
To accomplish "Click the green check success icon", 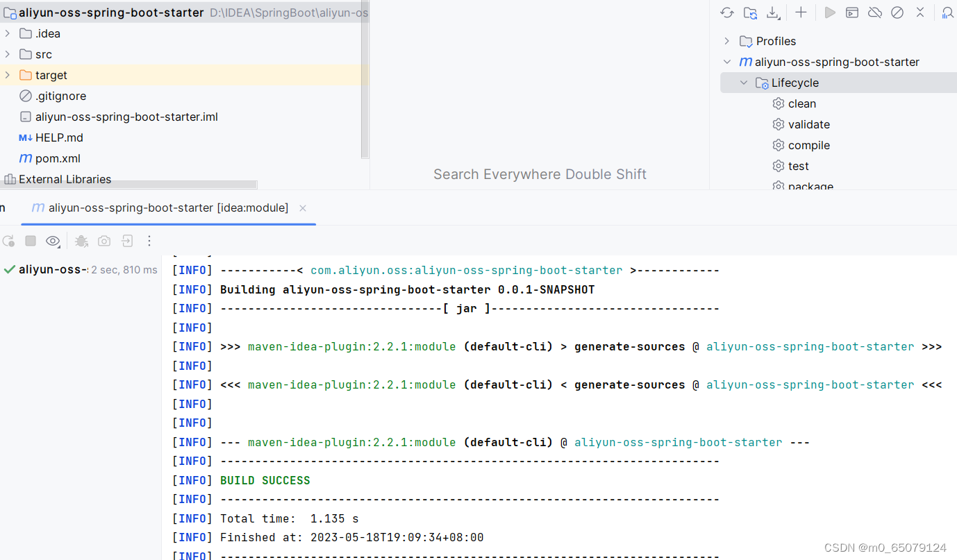I will [x=9, y=269].
